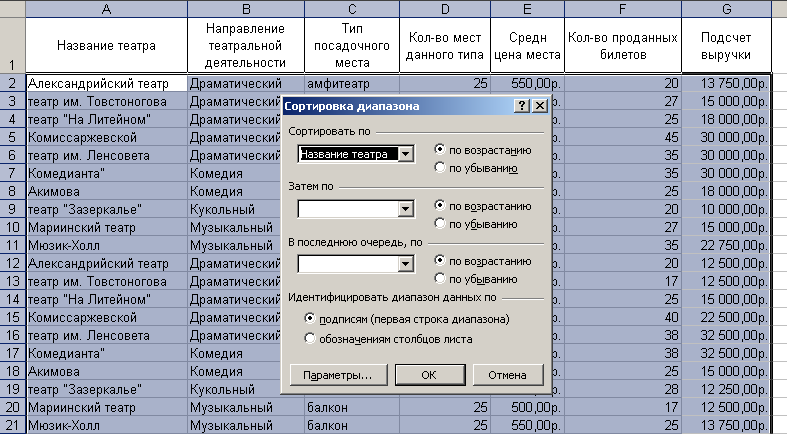Click cell '500,00р.' in row 20
Image resolution: width=787 pixels, height=434 pixels.
coord(528,407)
